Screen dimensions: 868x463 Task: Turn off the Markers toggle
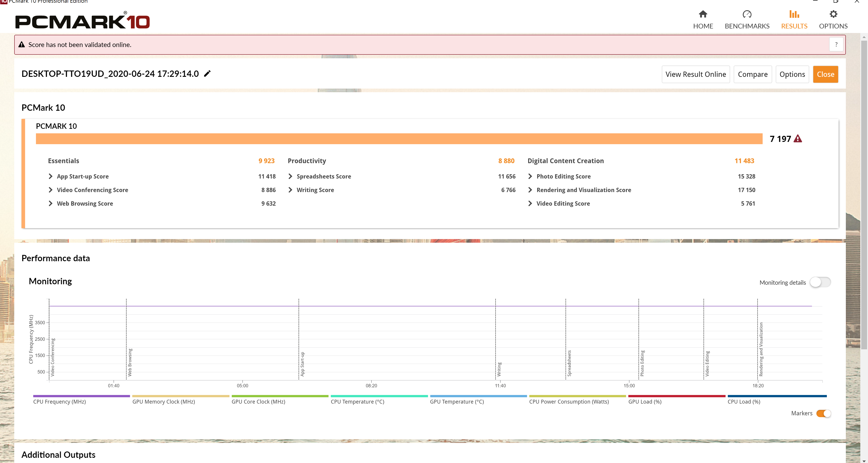pos(823,413)
